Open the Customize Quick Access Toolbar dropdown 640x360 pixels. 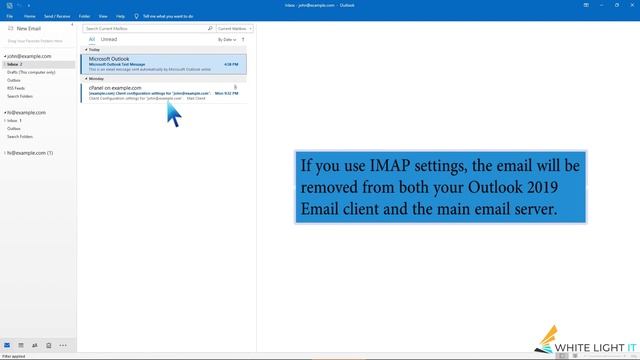point(29,5)
